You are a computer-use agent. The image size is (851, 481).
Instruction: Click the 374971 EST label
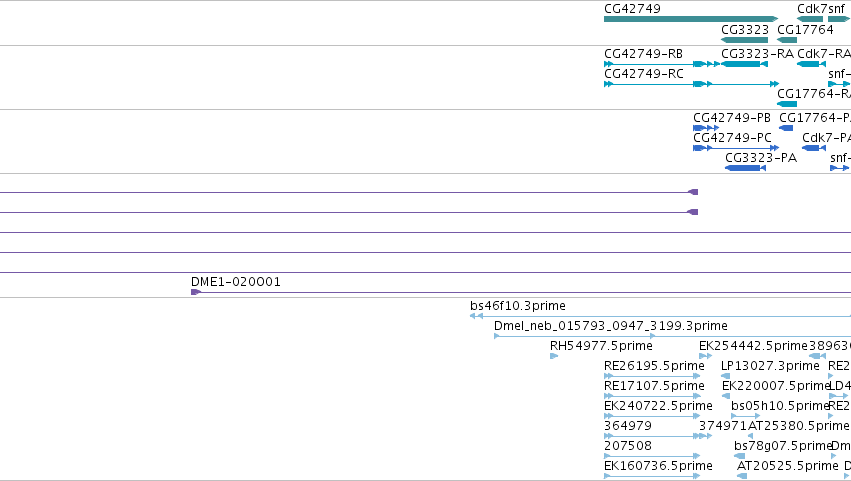[723, 427]
